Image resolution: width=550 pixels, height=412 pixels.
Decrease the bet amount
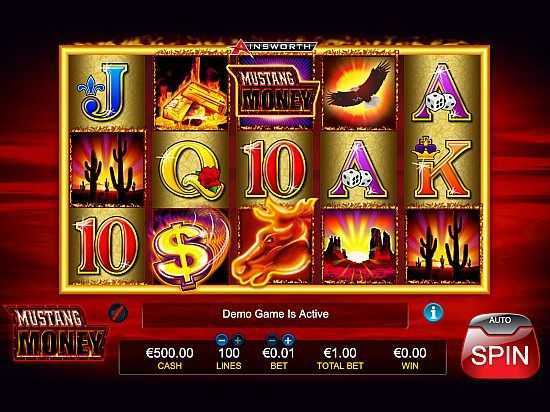[272, 340]
